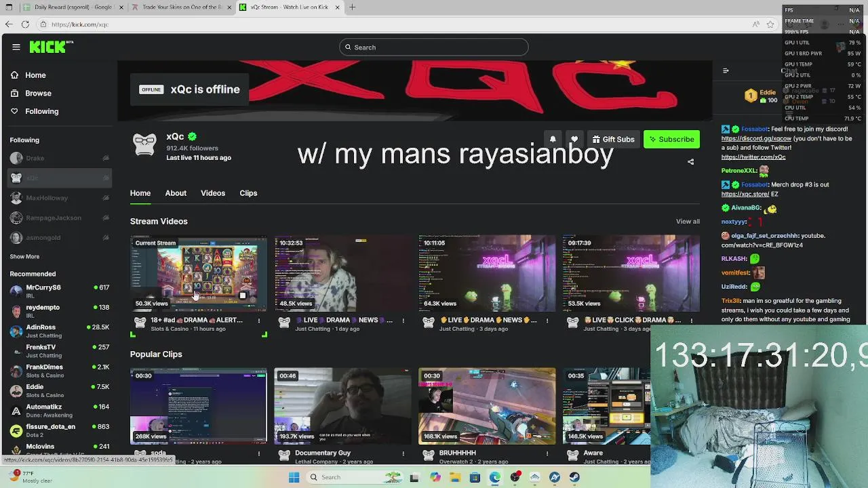Click the bell notification icon on xQc's channel
This screenshot has height=488, width=868.
click(553, 140)
